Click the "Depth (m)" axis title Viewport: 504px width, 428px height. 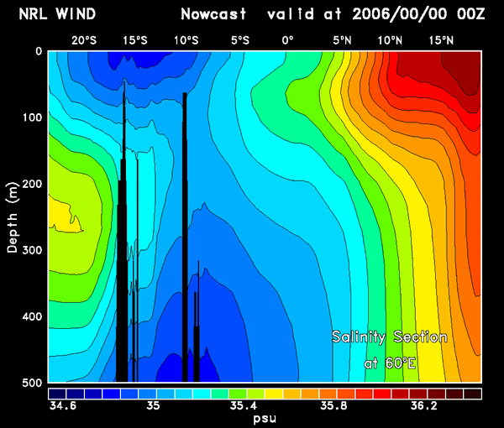tap(13, 217)
